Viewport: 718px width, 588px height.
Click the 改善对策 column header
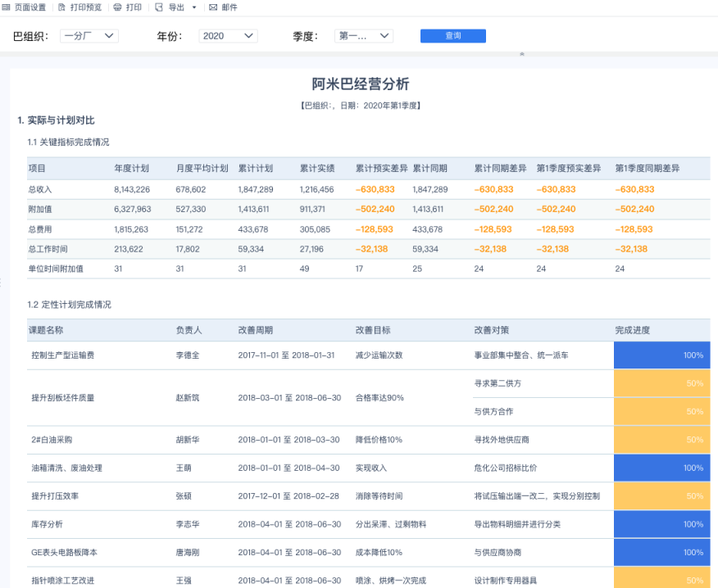(x=491, y=330)
